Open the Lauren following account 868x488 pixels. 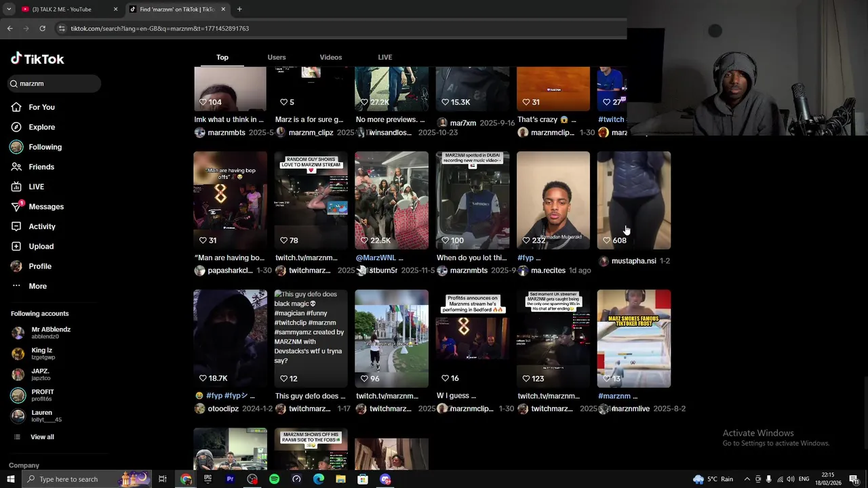pyautogui.click(x=37, y=416)
